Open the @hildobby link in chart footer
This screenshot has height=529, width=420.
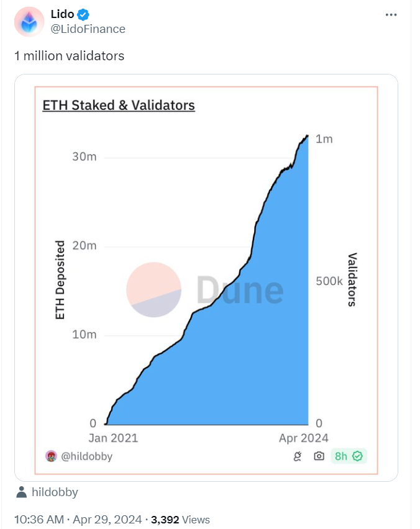click(x=86, y=456)
